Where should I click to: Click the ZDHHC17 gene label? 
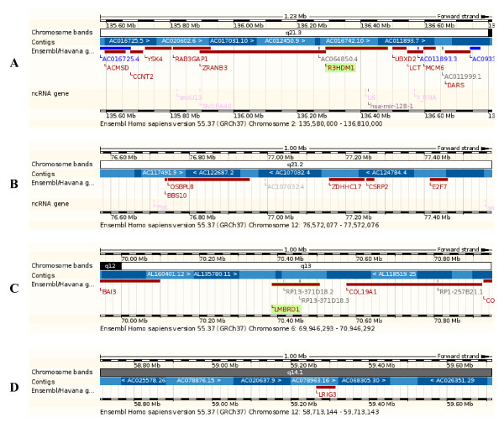coord(346,187)
